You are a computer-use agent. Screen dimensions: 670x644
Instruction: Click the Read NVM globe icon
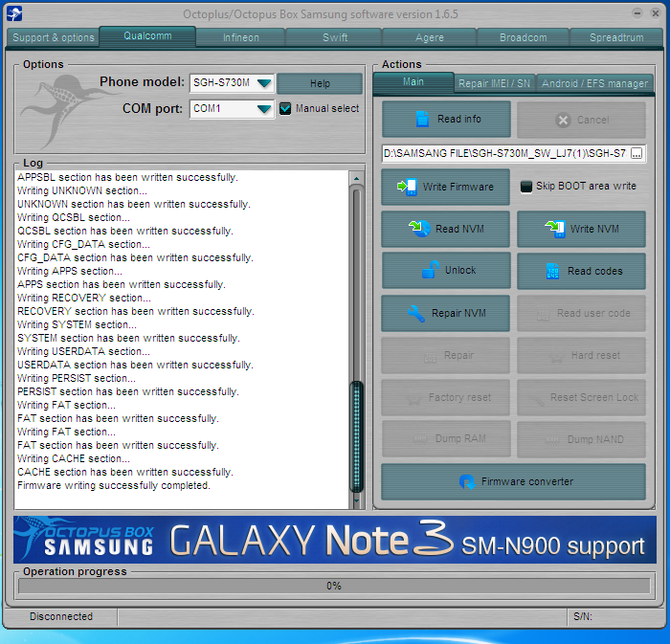pyautogui.click(x=419, y=229)
